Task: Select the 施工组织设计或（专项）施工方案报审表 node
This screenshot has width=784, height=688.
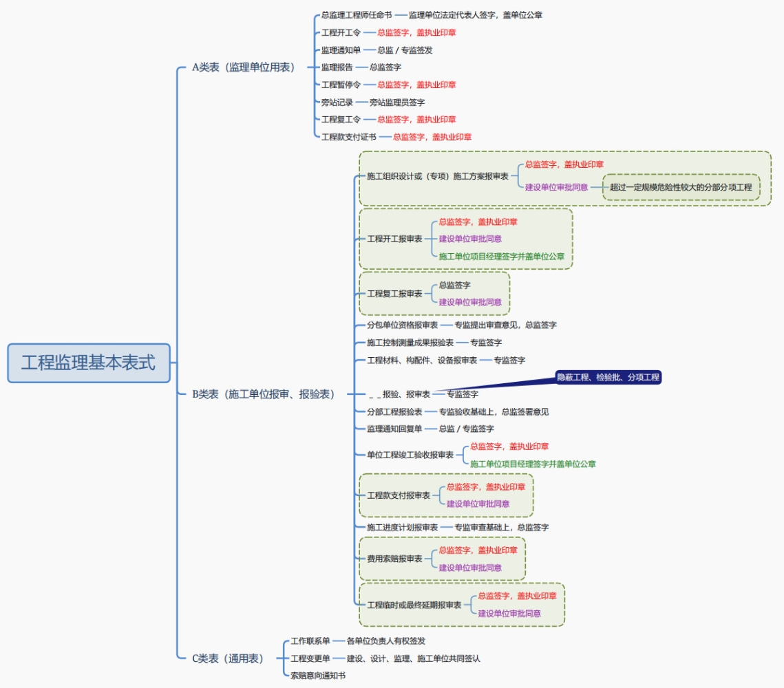Action: pyautogui.click(x=437, y=177)
